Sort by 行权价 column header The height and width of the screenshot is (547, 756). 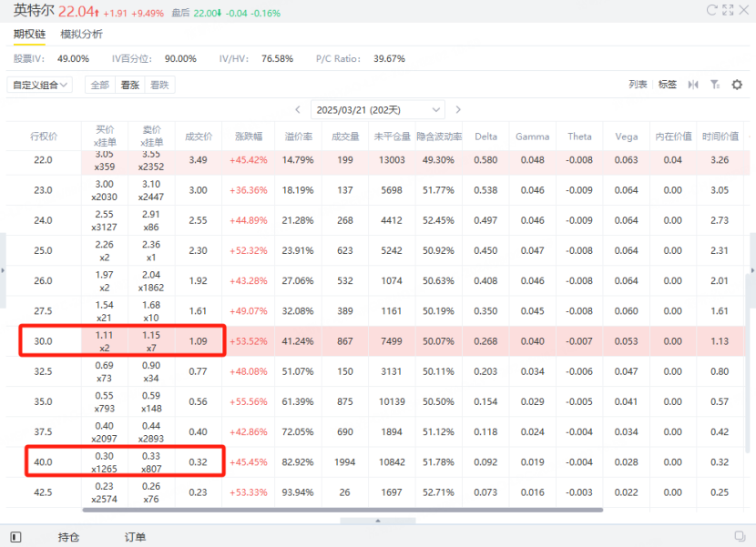coord(44,137)
